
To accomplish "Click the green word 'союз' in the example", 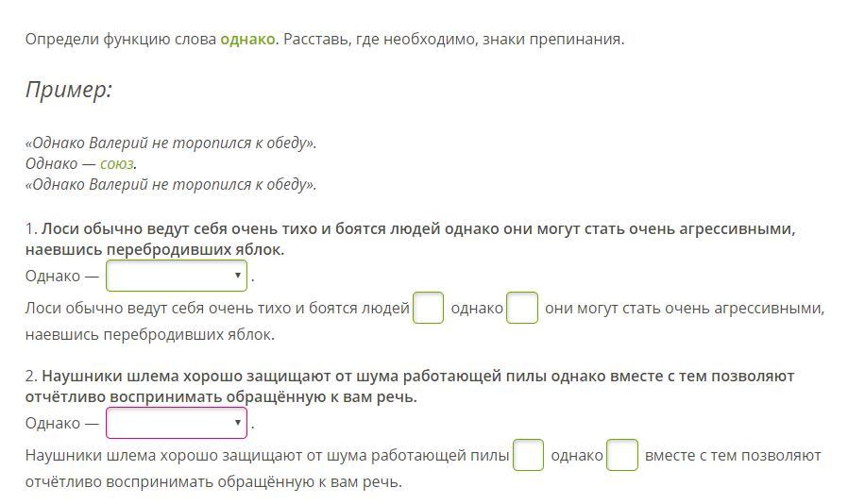I will [x=117, y=164].
